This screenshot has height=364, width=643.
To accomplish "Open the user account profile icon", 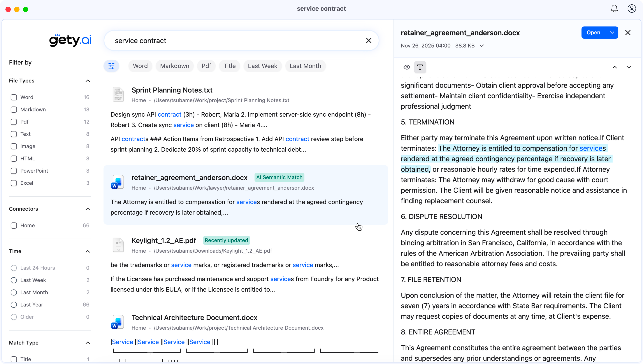I will point(631,9).
